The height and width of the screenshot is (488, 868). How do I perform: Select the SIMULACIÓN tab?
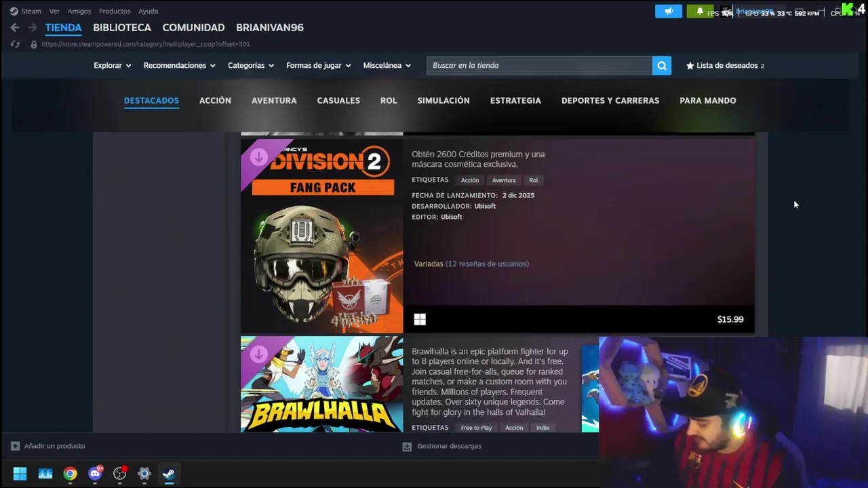(x=443, y=100)
